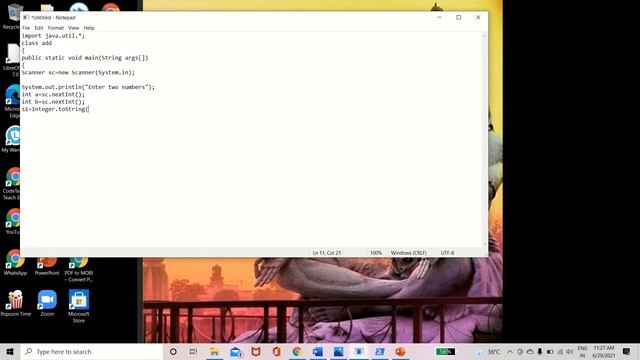Click the ENG IN language indicator

[582, 351]
